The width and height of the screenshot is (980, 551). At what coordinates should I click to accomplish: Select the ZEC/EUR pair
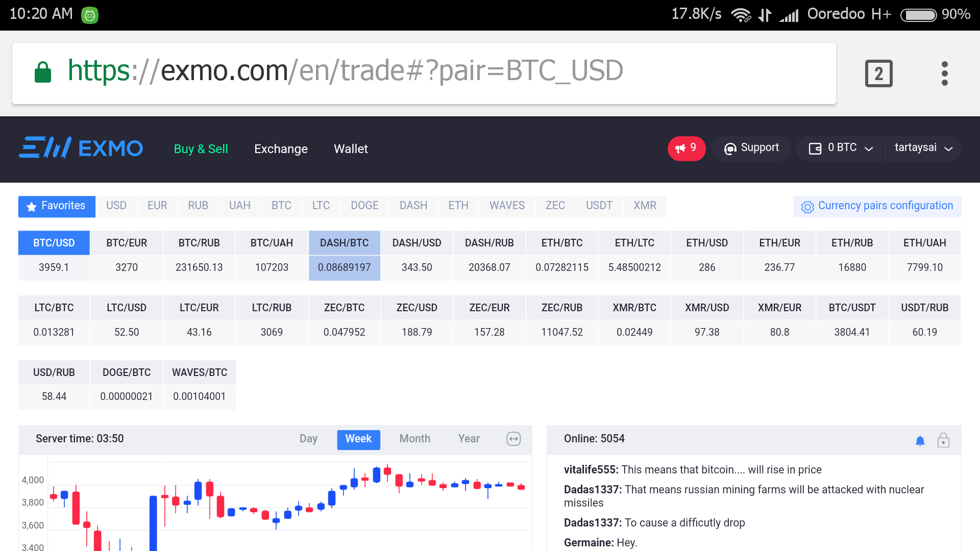point(489,320)
